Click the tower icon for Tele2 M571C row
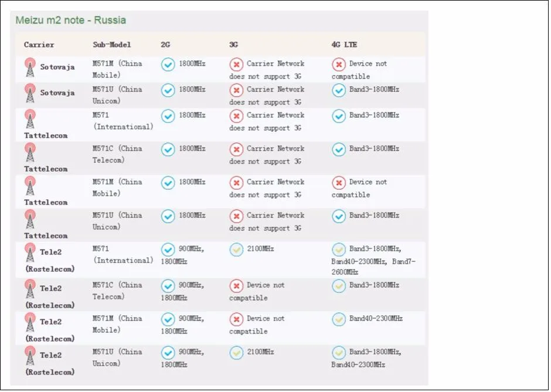Image resolution: width=551 pixels, height=392 pixels. pos(30,289)
